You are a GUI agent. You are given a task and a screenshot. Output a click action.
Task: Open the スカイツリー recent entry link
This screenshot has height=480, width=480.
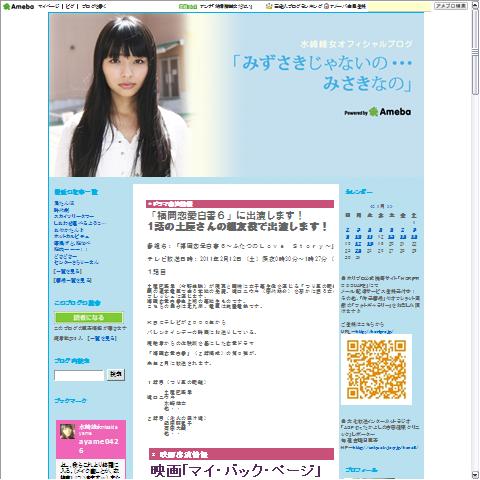[74, 216]
